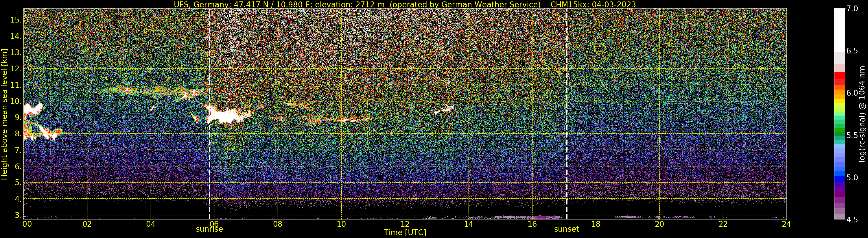The image size is (868, 238).
Task: Click the "Time [UTC]" axis title
Action: [x=405, y=233]
